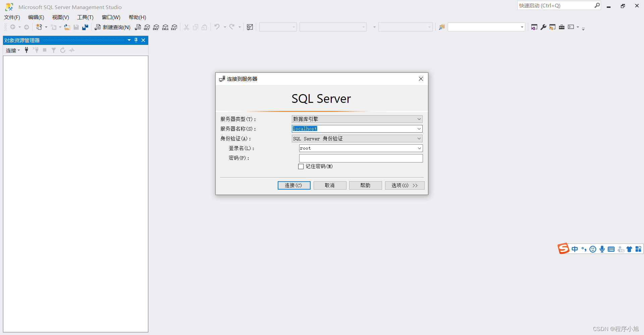Open the 连接 dropdown in Object Explorer
This screenshot has width=644, height=335.
pyautogui.click(x=13, y=50)
